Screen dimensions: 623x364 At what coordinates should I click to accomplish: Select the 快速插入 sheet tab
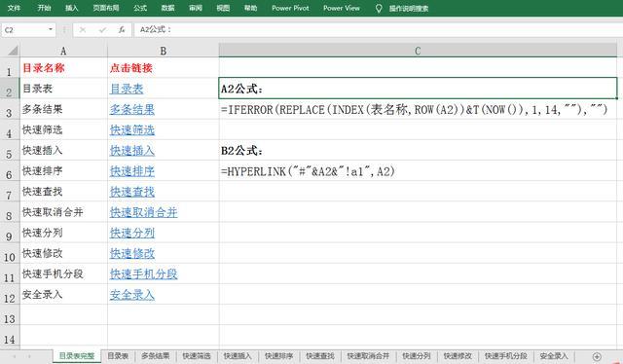pos(238,356)
